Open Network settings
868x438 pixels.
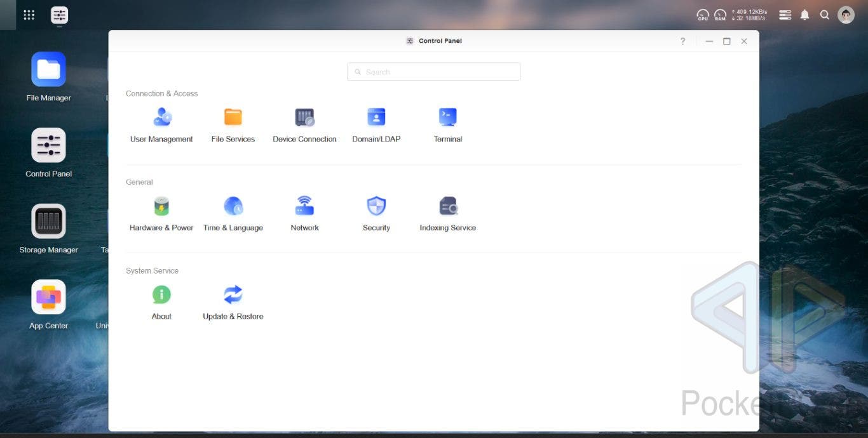pos(305,214)
